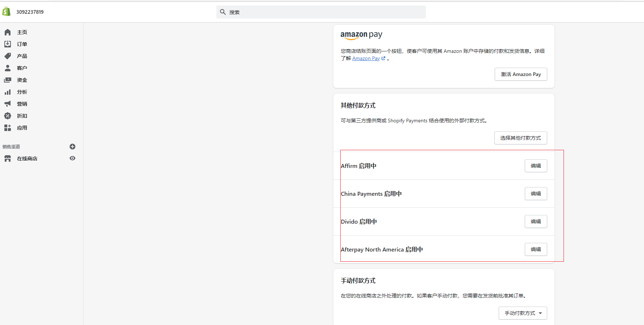Screen dimensions: 644x325
Task: Click the Apps (应用) grid icon
Action: pyautogui.click(x=8, y=128)
